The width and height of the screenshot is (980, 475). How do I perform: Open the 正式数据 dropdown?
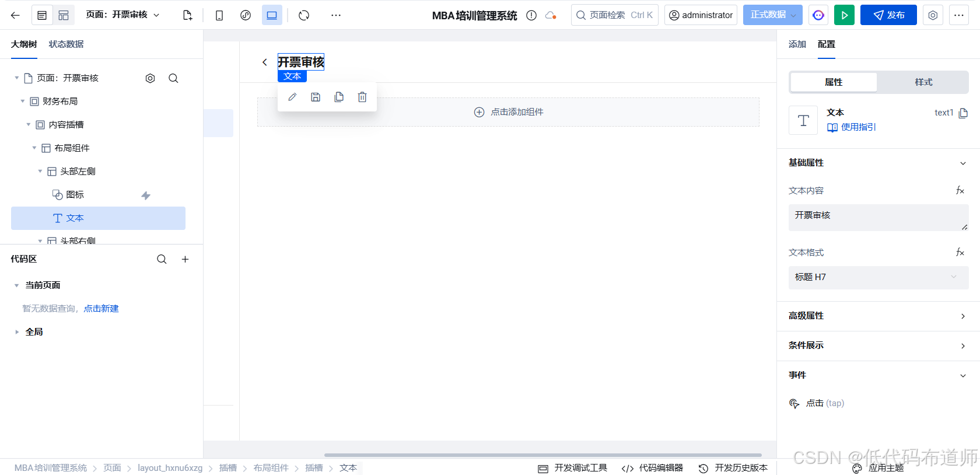[773, 15]
